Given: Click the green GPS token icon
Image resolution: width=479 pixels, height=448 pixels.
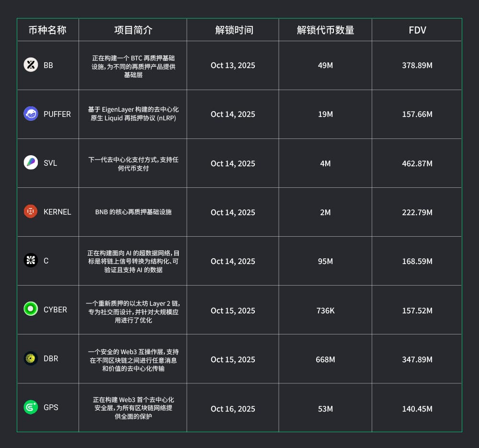Looking at the screenshot, I should [31, 407].
